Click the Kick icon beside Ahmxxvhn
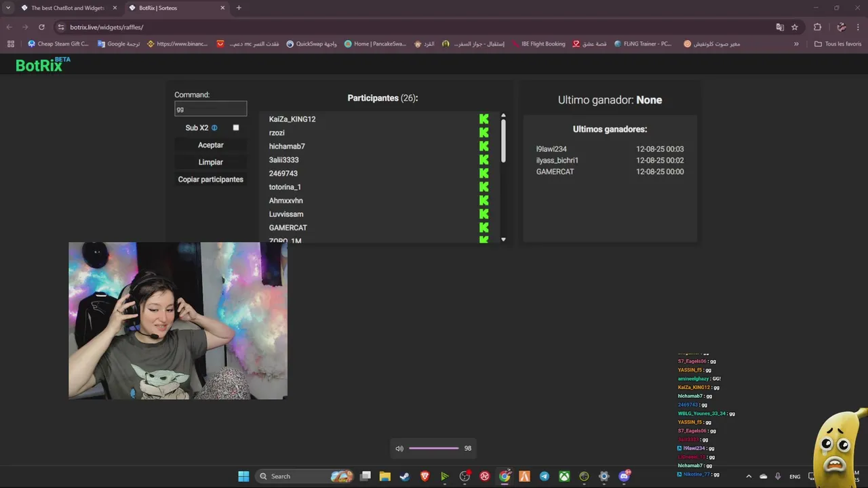868x488 pixels. coord(484,200)
